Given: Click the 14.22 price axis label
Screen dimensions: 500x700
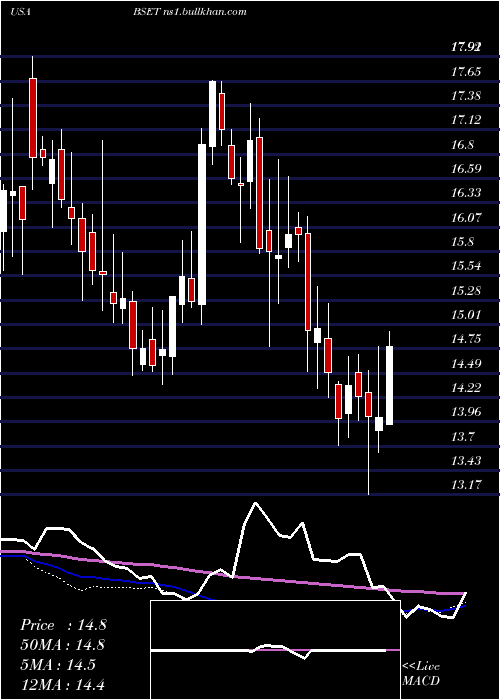Looking at the screenshot, I should [466, 388].
